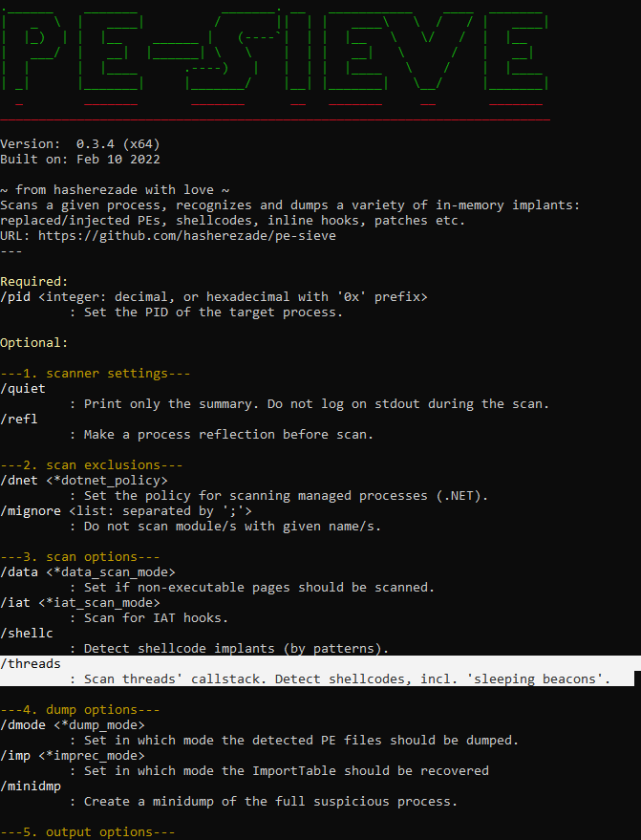
Task: Click the '/quiet' option
Action: (23, 388)
